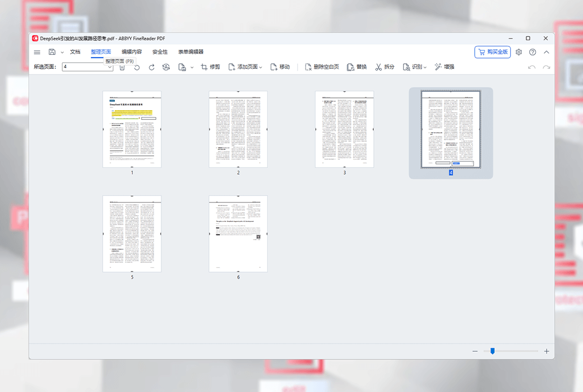Switch to the 编辑内容 tab

[132, 52]
